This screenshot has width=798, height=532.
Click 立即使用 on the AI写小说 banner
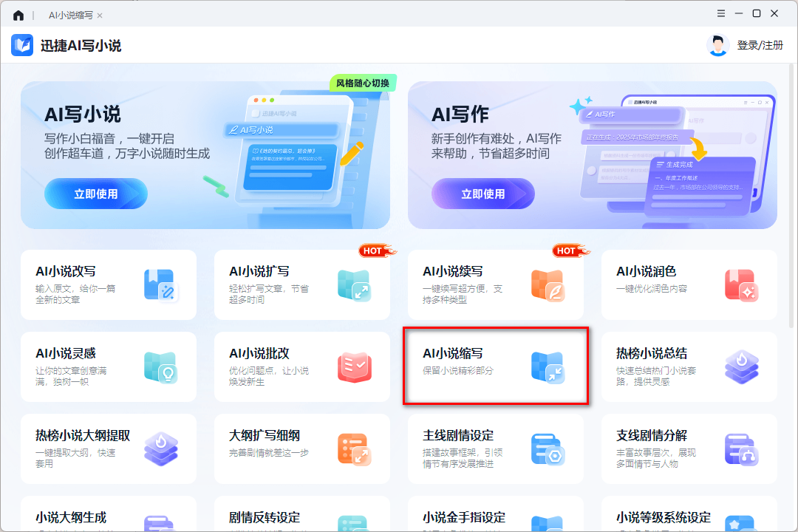click(95, 194)
